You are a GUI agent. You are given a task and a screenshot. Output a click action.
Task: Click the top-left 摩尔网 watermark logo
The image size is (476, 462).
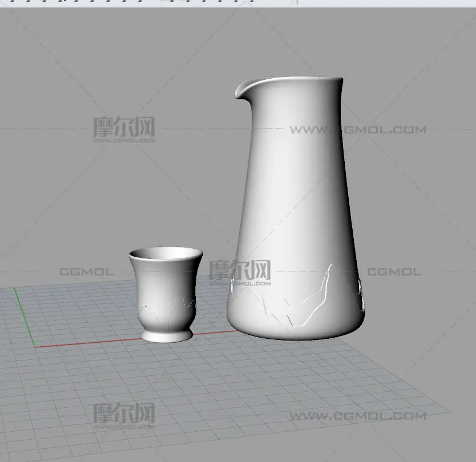(x=124, y=129)
